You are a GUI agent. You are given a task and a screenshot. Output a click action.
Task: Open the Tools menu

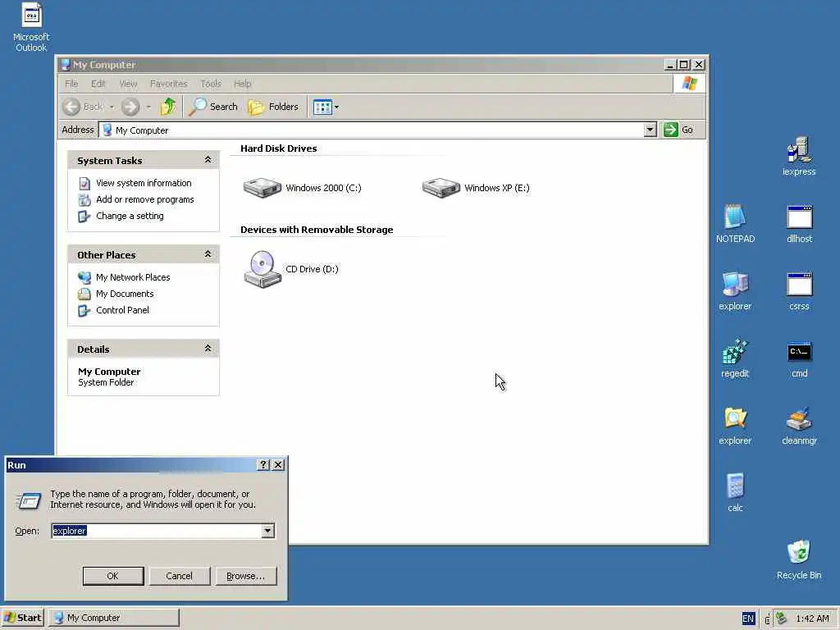tap(211, 84)
